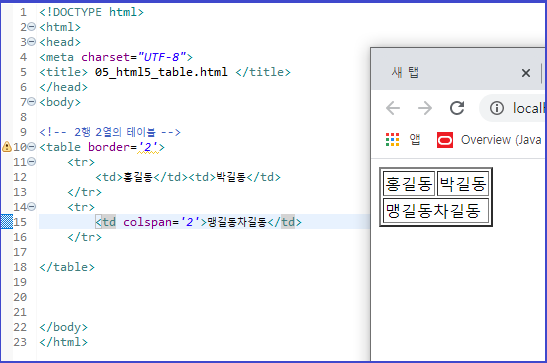Click the warning marker on line 10

click(x=7, y=147)
